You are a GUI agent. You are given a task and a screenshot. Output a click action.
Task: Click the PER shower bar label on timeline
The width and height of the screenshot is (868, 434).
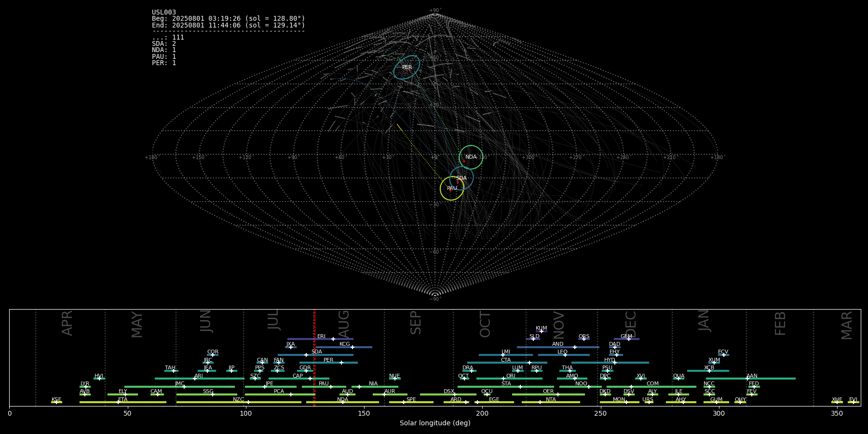pyautogui.click(x=328, y=360)
